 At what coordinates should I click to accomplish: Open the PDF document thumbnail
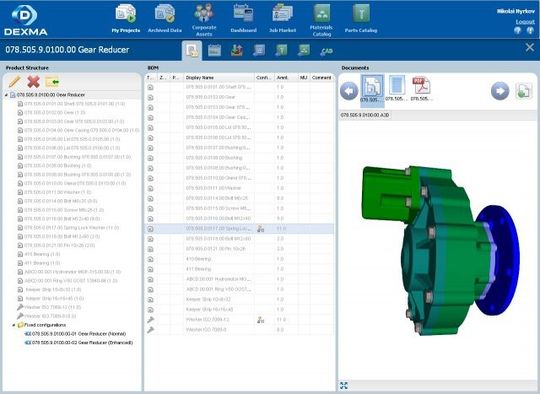(x=421, y=89)
